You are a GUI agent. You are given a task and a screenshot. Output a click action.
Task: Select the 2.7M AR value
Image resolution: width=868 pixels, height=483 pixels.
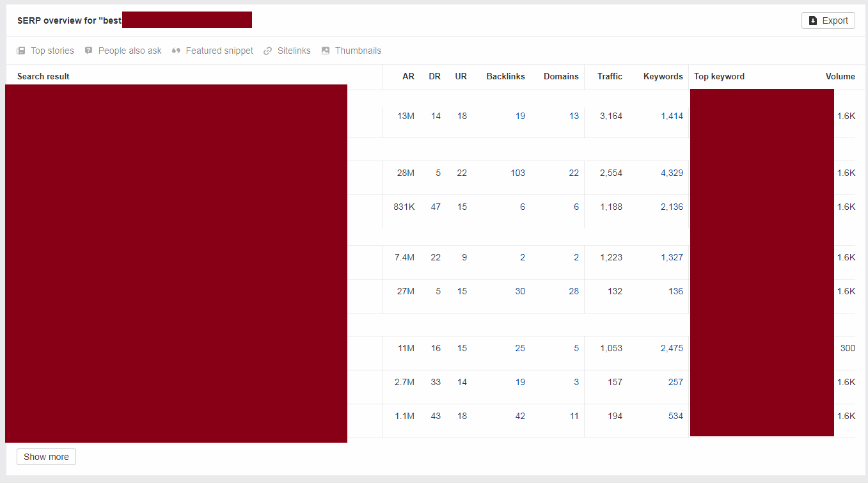click(x=404, y=382)
